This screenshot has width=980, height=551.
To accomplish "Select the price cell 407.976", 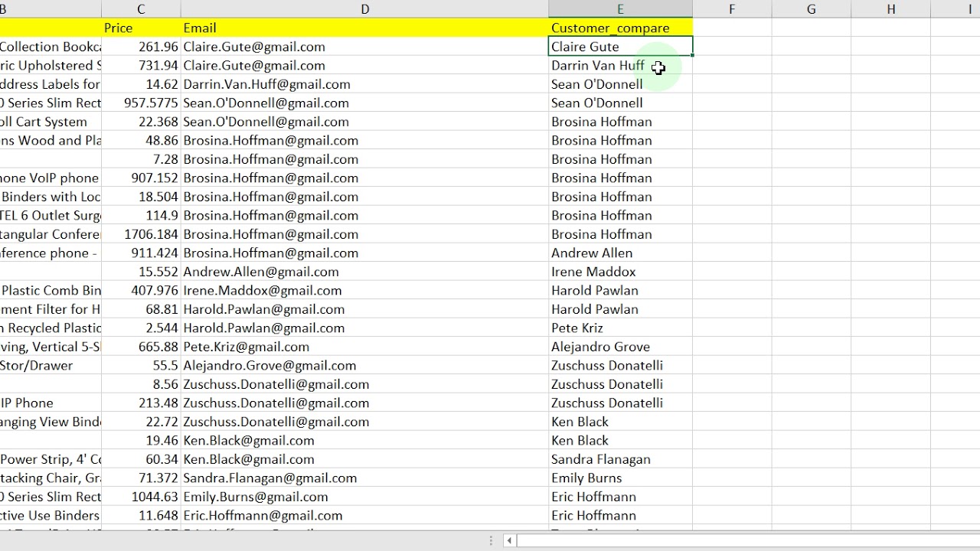I will pyautogui.click(x=141, y=291).
